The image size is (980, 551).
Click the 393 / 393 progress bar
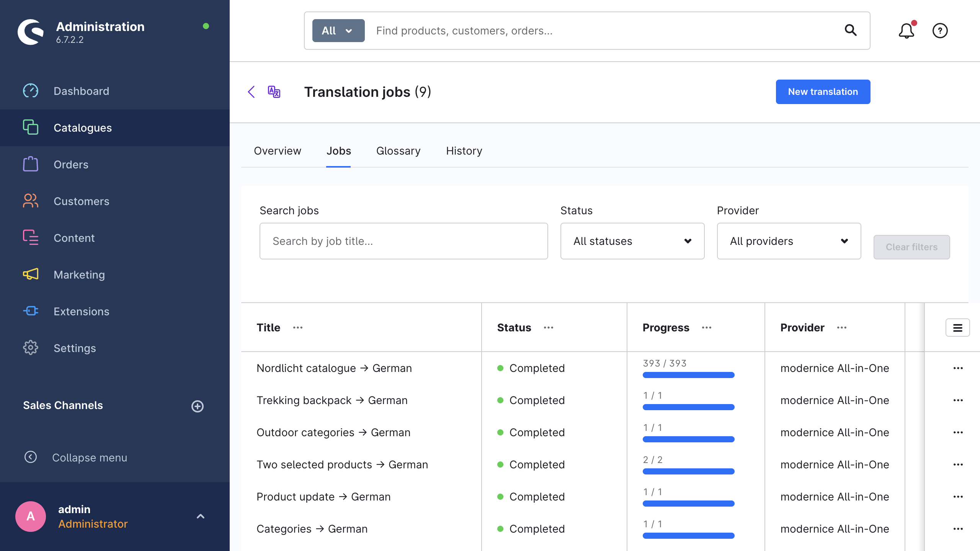[688, 375]
